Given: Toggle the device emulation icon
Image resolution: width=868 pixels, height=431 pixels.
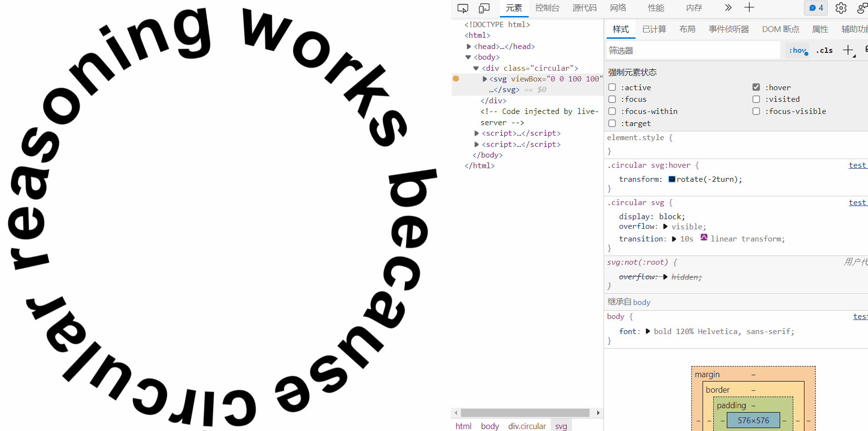Looking at the screenshot, I should tap(484, 8).
